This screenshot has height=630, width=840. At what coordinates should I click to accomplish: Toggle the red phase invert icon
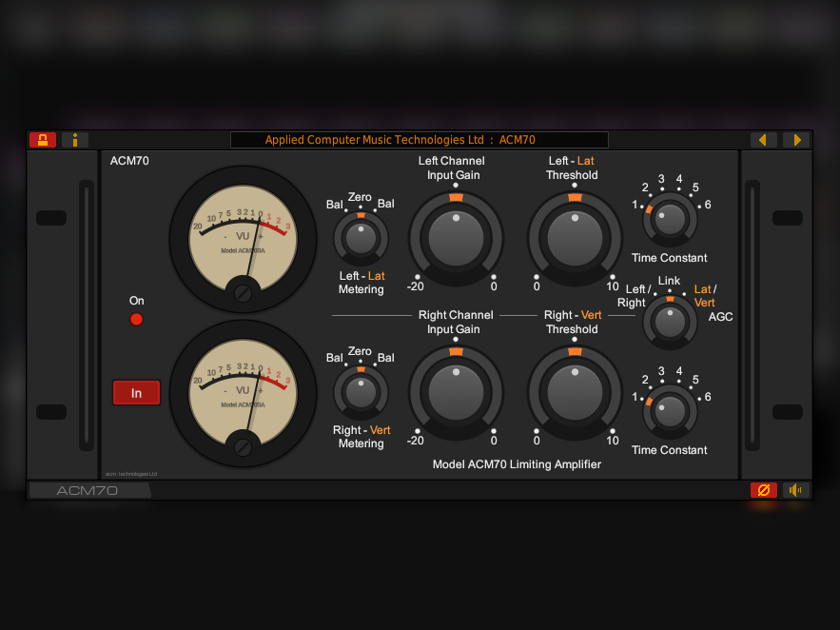tap(763, 490)
